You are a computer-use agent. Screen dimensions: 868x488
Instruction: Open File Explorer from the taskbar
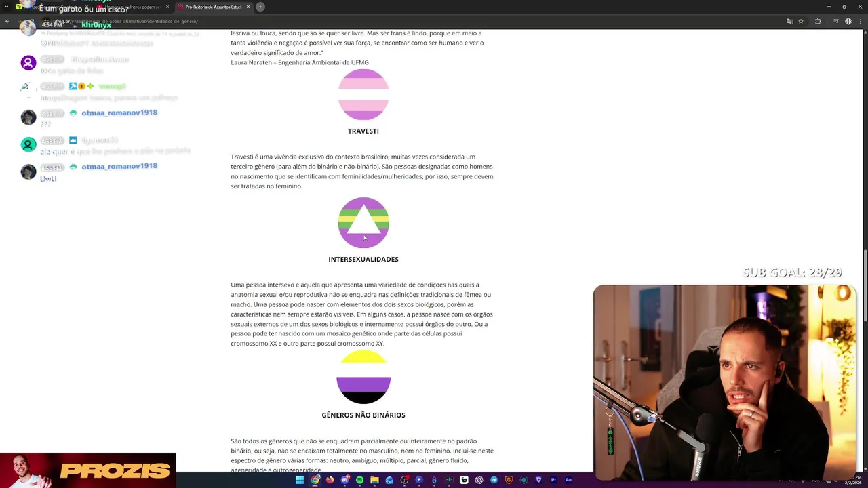374,480
